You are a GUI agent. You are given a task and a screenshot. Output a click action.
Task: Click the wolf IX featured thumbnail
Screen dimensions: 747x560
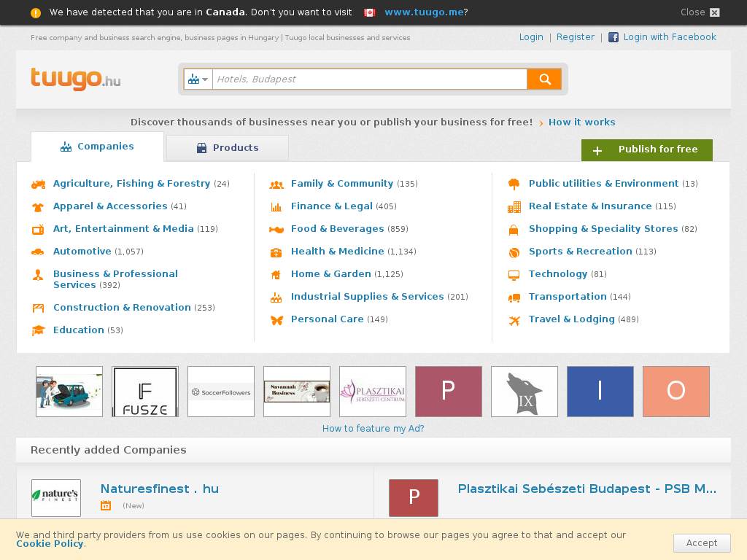524,392
